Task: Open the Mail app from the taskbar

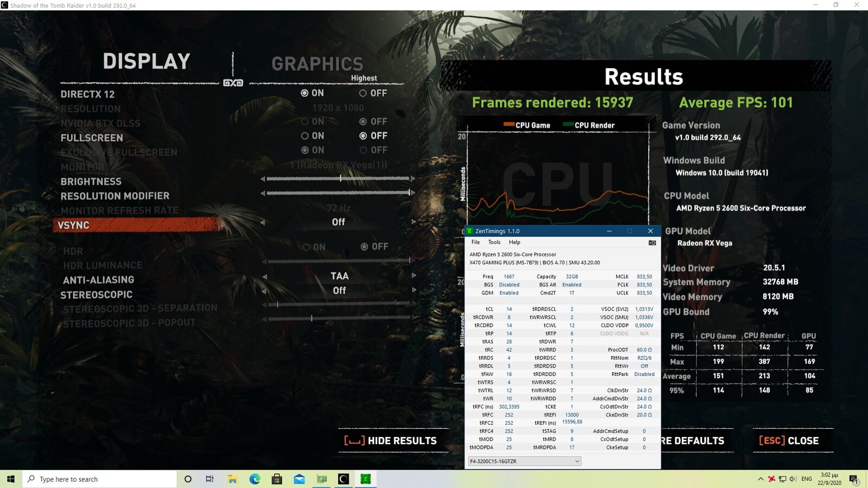Action: coord(299,479)
